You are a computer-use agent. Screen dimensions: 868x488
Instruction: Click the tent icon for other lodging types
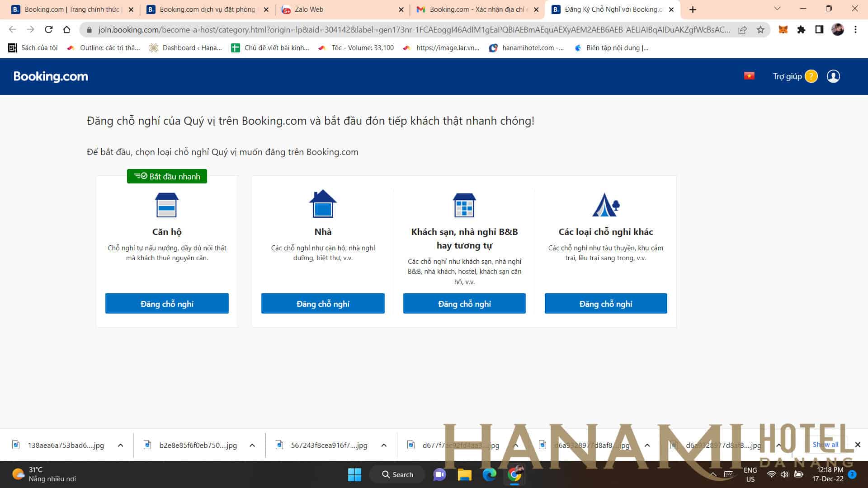point(605,205)
